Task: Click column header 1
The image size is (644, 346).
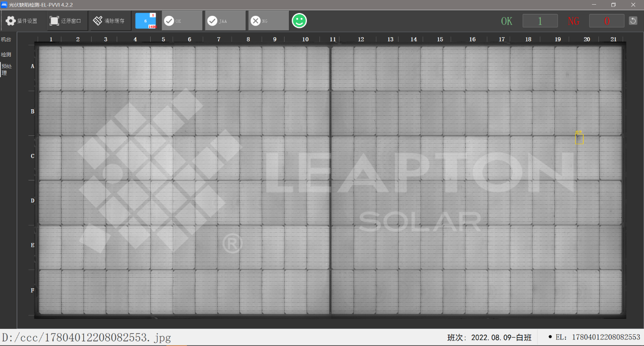Action: (x=51, y=40)
